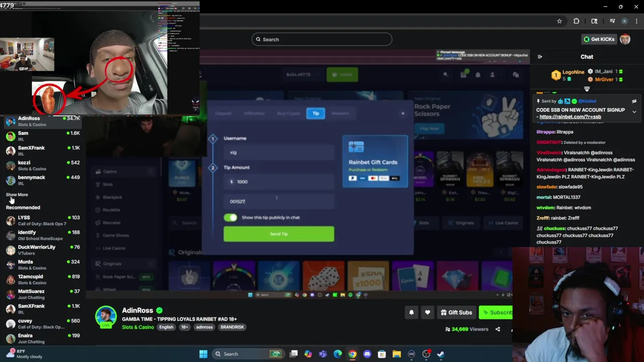Toggle Show this tip publicly in chat
Viewport: 644px width, 362px height.
tap(230, 217)
